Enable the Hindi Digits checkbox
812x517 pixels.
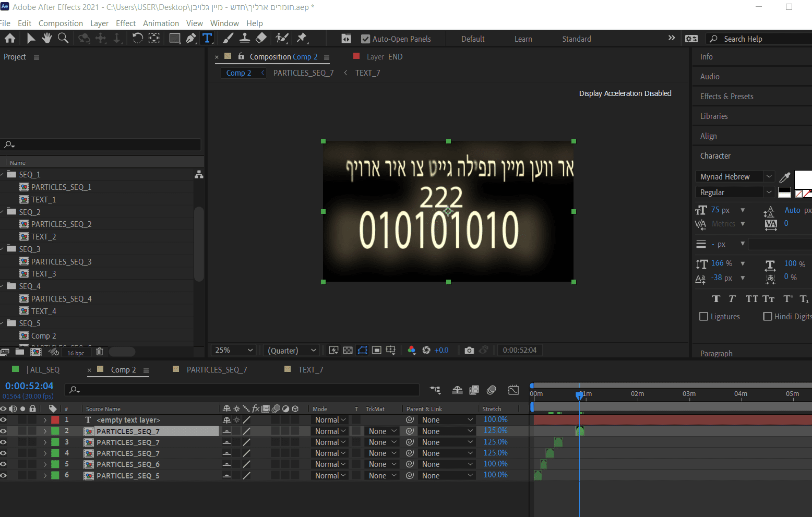768,316
